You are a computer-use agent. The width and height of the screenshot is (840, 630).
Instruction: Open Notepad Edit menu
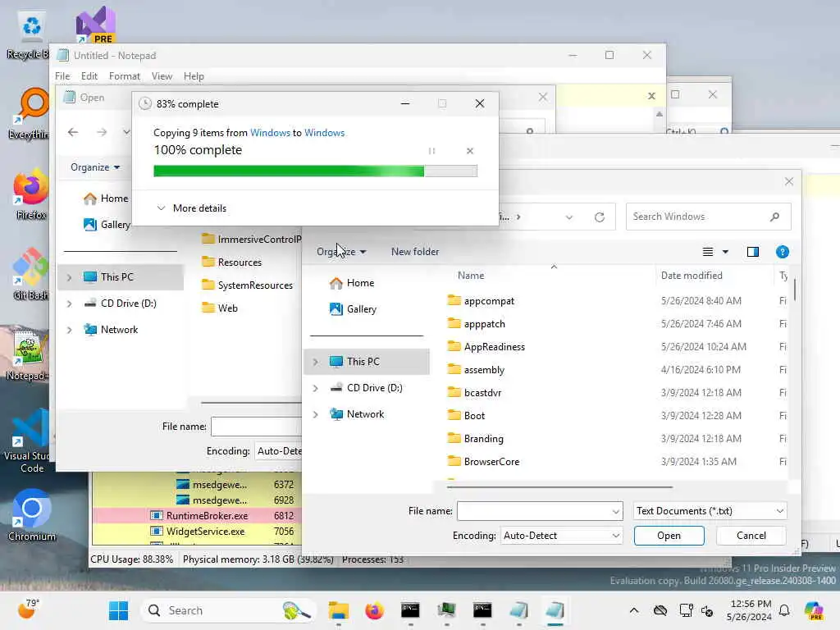[89, 76]
